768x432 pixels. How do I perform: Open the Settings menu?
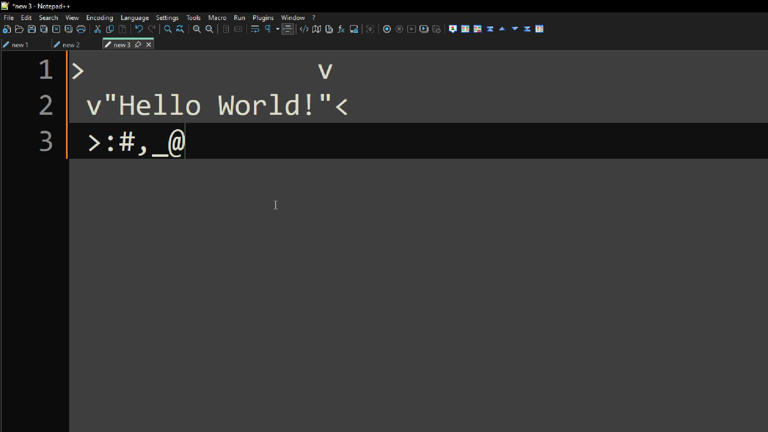tap(167, 18)
